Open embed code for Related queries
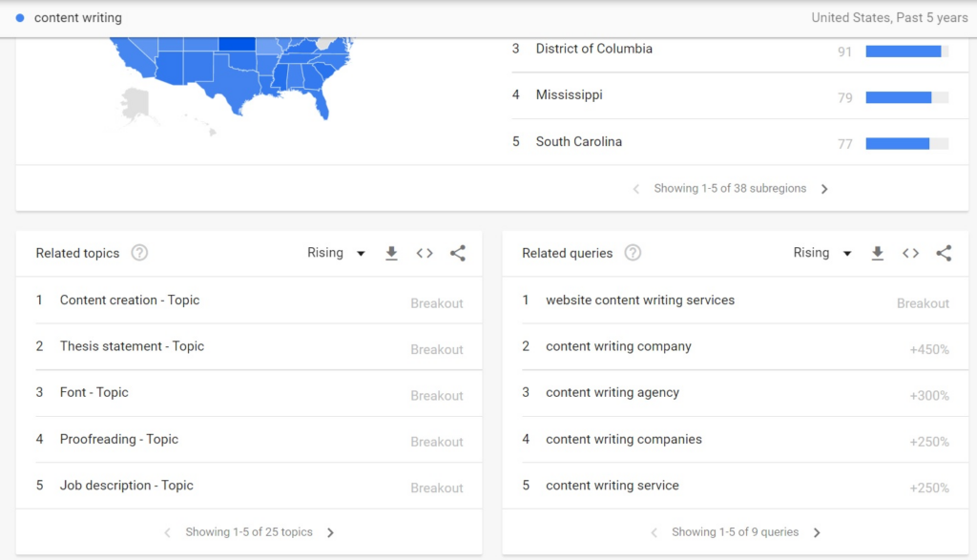Viewport: 977px width, 560px height. tap(911, 254)
